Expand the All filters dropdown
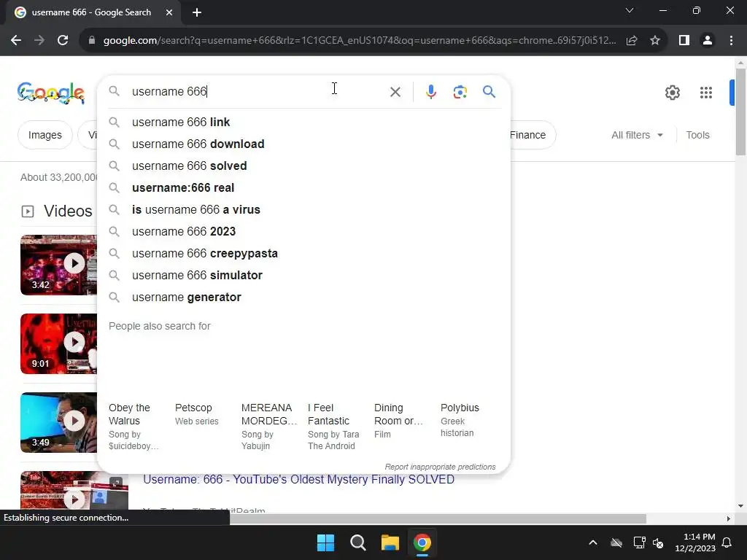This screenshot has height=560, width=747. point(637,135)
